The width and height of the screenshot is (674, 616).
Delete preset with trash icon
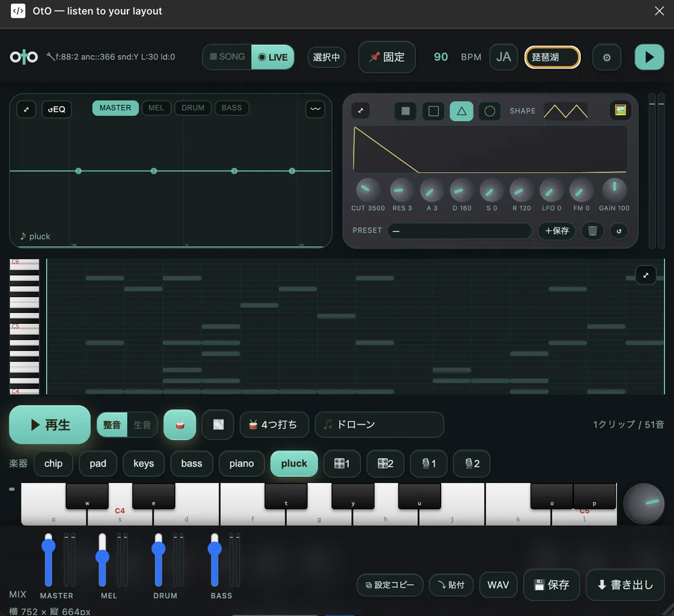(x=593, y=231)
